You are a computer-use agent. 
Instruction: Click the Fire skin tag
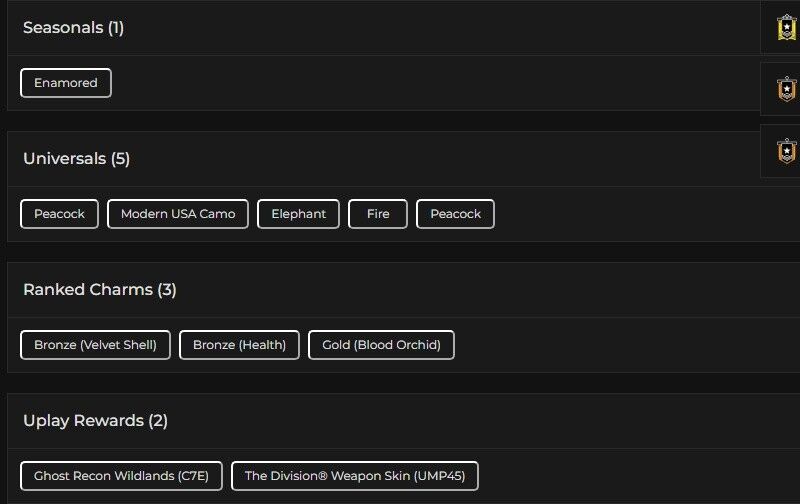click(x=378, y=214)
